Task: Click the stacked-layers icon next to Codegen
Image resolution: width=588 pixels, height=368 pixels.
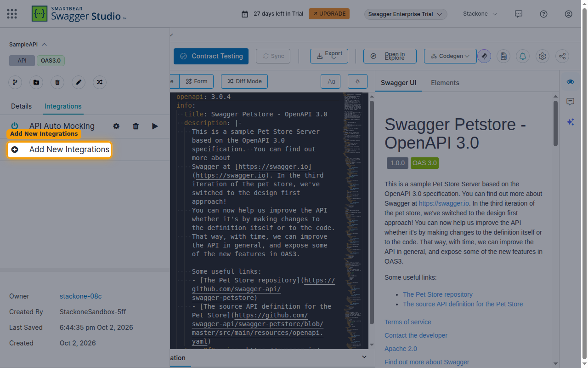Action: tap(484, 56)
